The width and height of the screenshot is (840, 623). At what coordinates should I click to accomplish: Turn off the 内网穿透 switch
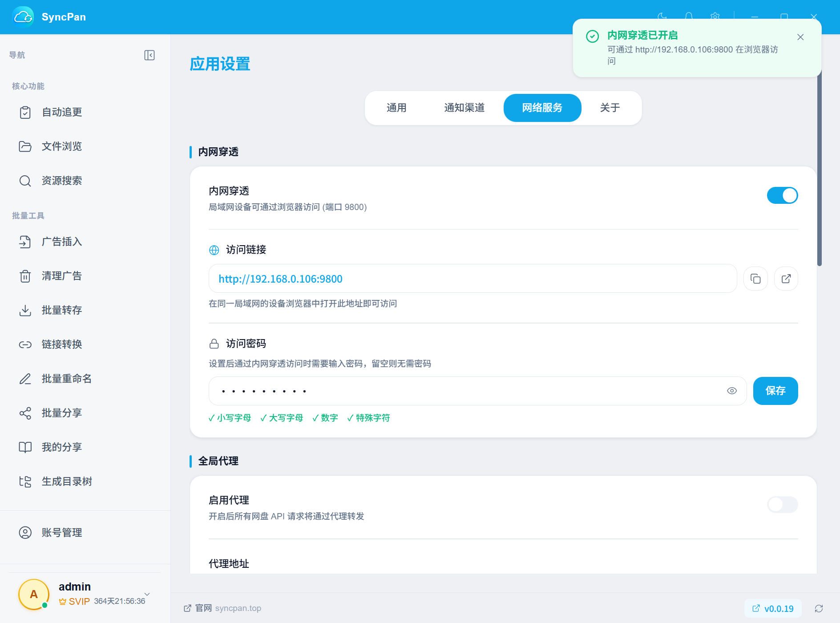(782, 195)
